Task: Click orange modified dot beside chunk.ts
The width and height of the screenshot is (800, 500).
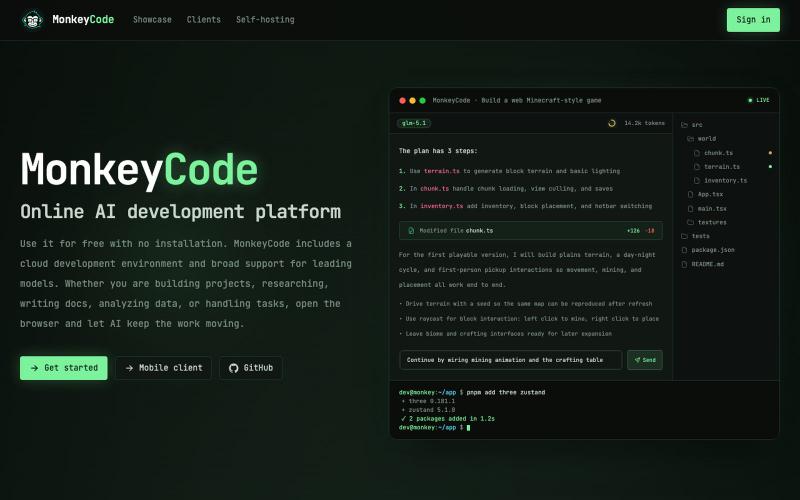Action: click(770, 153)
